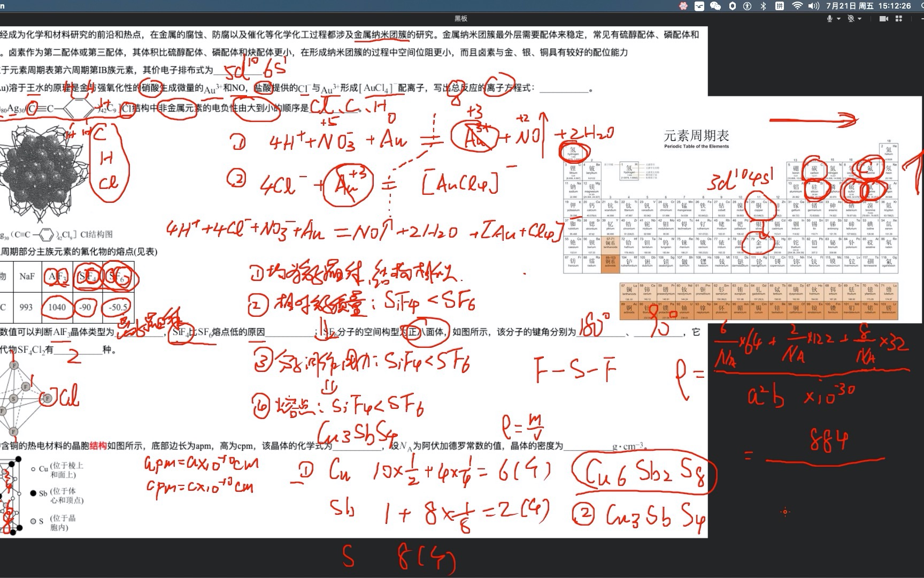
Task: Open the Wi-Fi status menu
Action: point(797,6)
